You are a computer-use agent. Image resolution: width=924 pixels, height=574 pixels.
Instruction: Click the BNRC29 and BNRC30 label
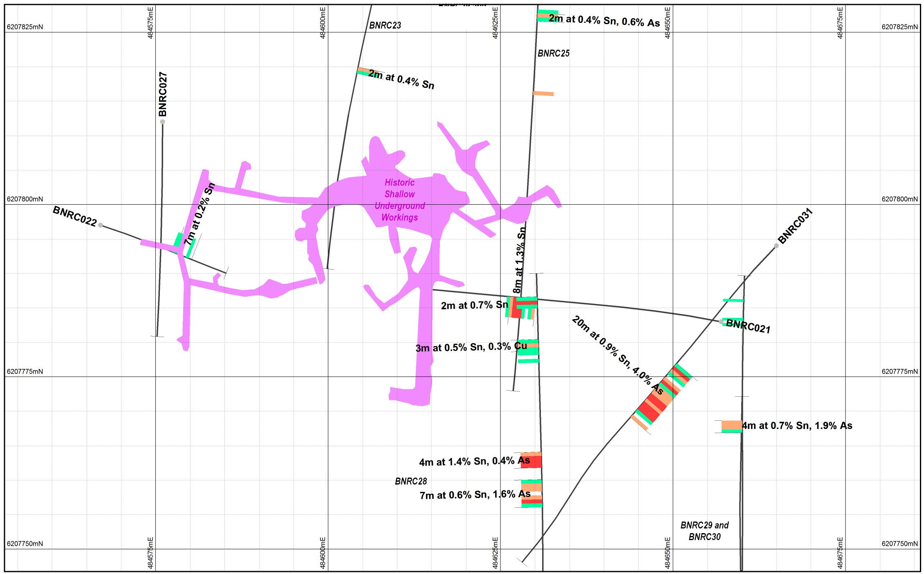click(x=704, y=531)
